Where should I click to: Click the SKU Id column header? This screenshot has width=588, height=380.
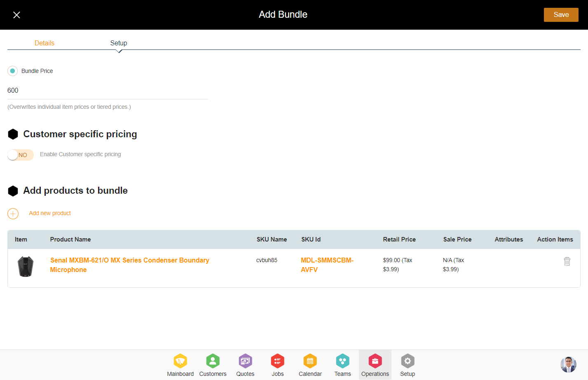tap(311, 239)
